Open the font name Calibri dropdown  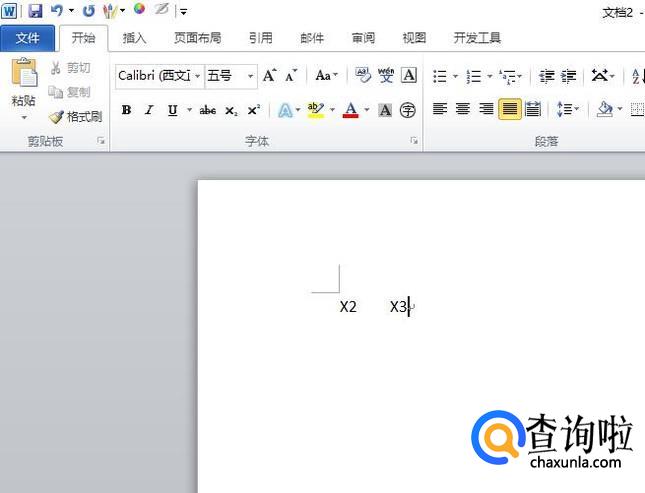coord(197,76)
